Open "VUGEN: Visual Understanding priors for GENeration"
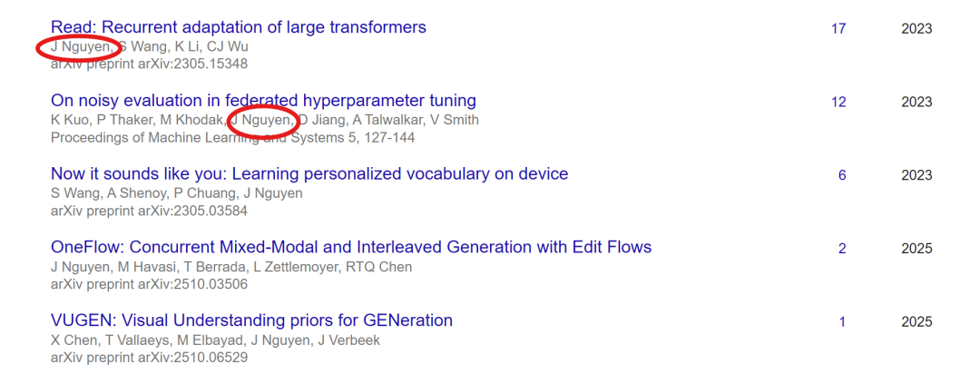 (x=251, y=320)
